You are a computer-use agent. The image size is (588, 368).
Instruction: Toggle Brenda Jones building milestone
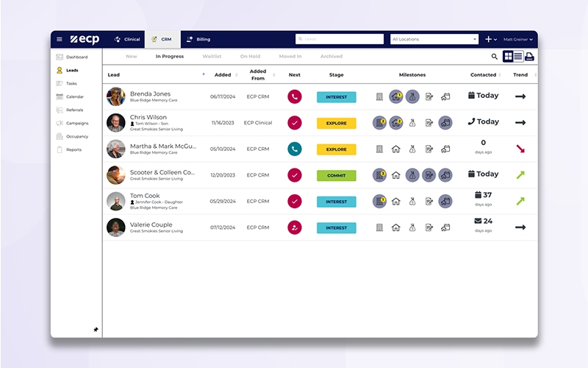click(x=379, y=97)
